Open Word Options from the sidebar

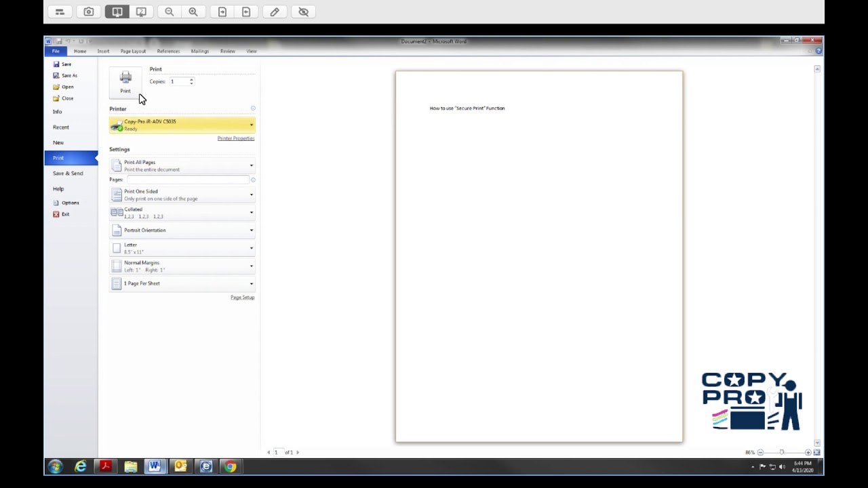pyautogui.click(x=66, y=203)
